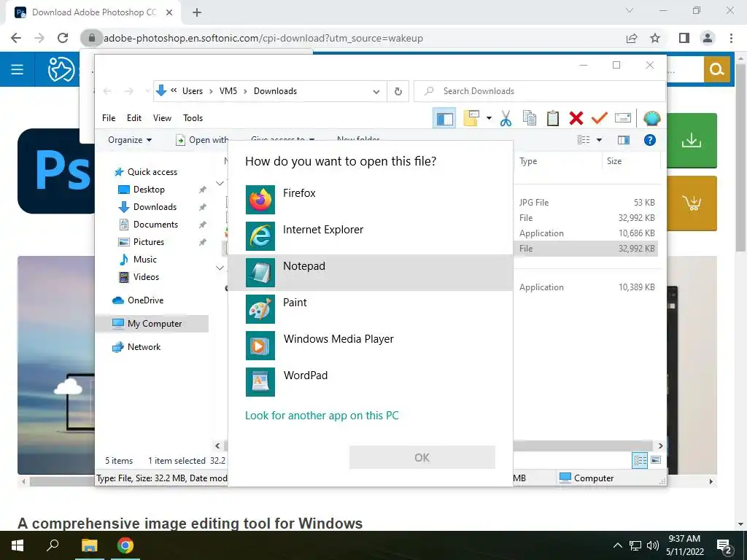Select the Application 10,686 KB row
This screenshot has width=747, height=560.
[x=587, y=233]
